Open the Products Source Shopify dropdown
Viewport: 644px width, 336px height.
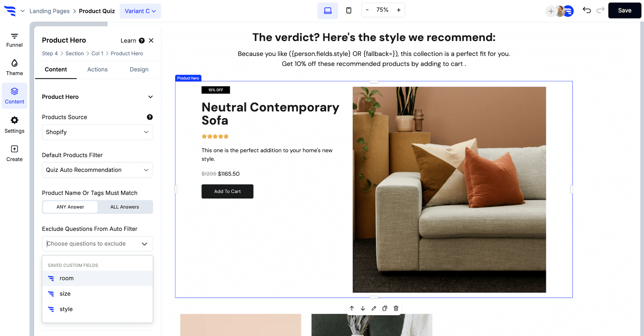click(97, 132)
